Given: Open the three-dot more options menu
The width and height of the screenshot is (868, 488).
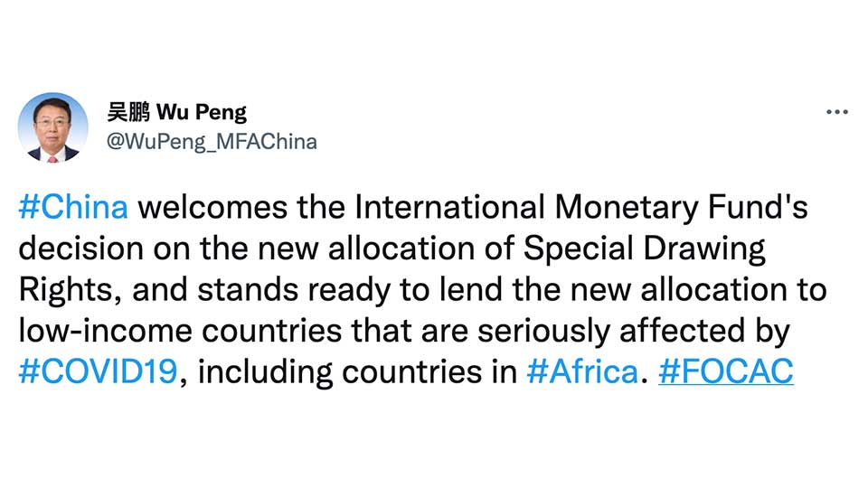Looking at the screenshot, I should click(837, 112).
